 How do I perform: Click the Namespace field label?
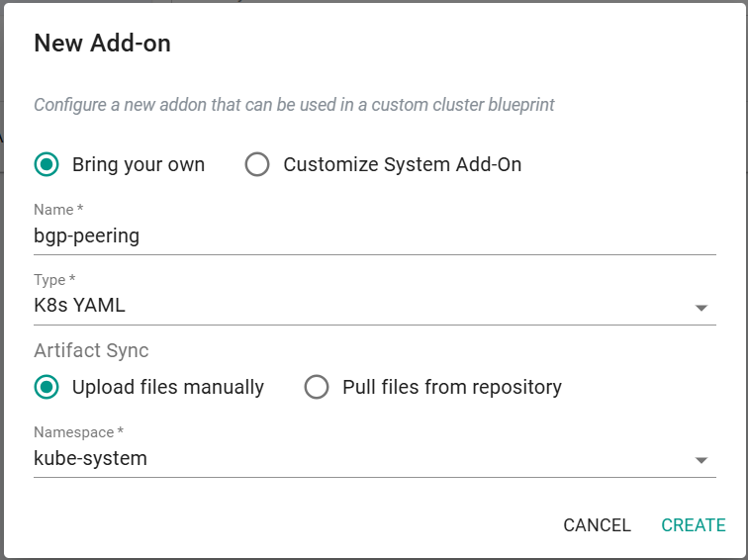[x=79, y=432]
